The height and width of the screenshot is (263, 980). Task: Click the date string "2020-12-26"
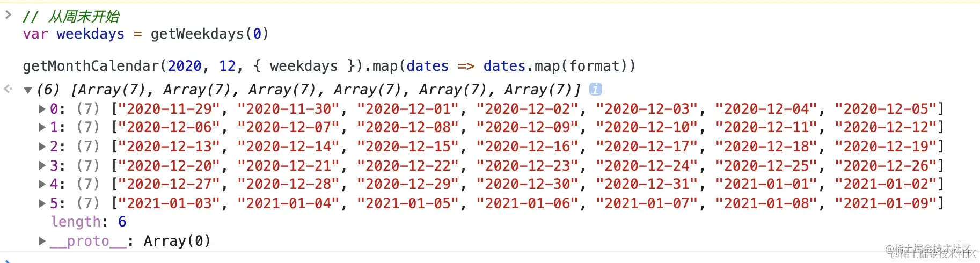886,165
